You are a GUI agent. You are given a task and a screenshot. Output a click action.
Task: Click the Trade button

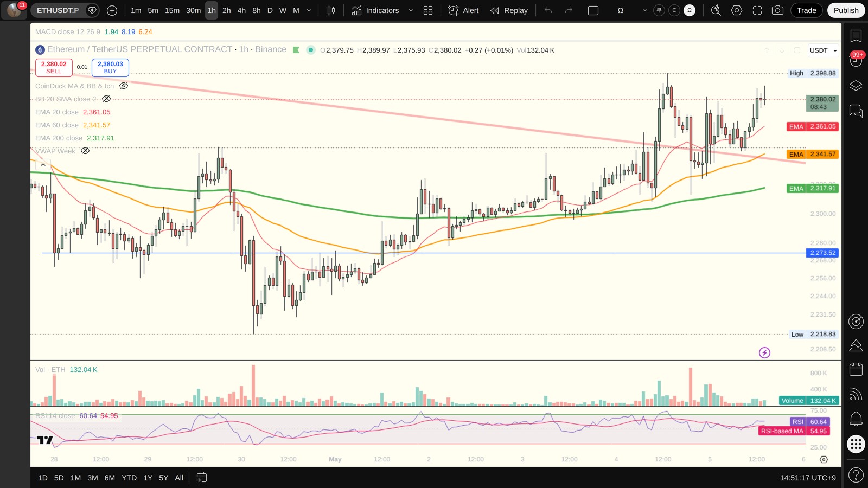pyautogui.click(x=806, y=10)
